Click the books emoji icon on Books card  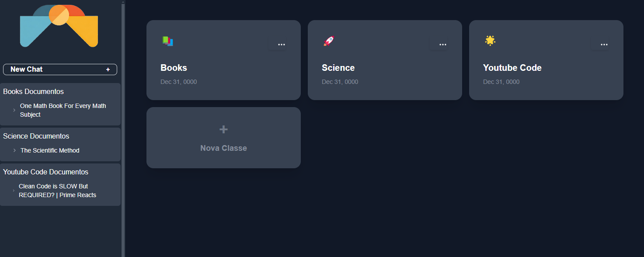click(x=168, y=41)
